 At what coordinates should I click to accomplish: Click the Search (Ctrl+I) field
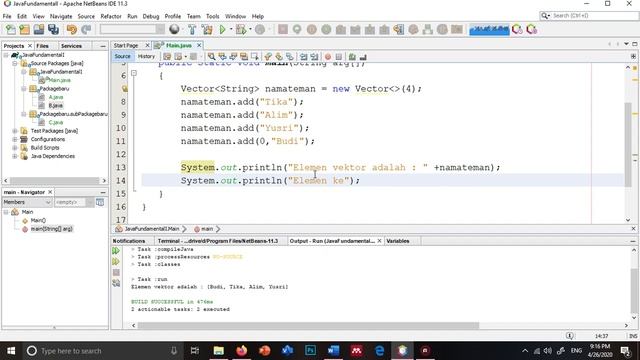pyautogui.click(x=589, y=16)
